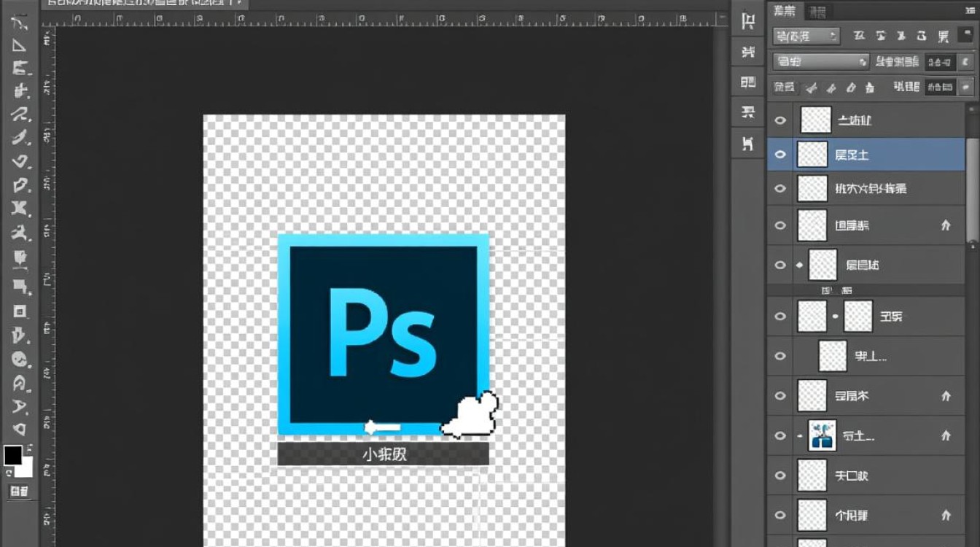Open the blend mode dropdown in Layers panel
This screenshot has height=547, width=980.
(x=821, y=62)
